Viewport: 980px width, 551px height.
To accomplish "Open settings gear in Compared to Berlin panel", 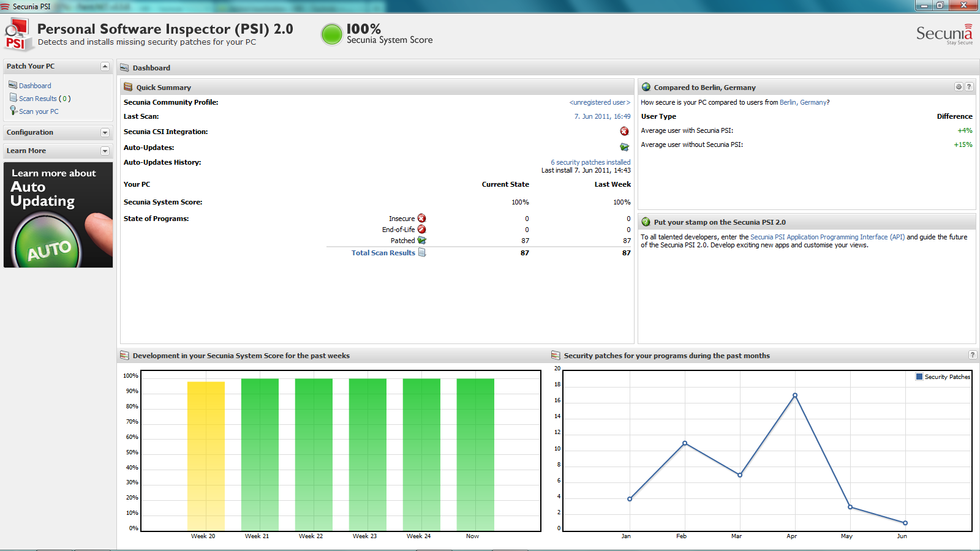I will (x=959, y=87).
